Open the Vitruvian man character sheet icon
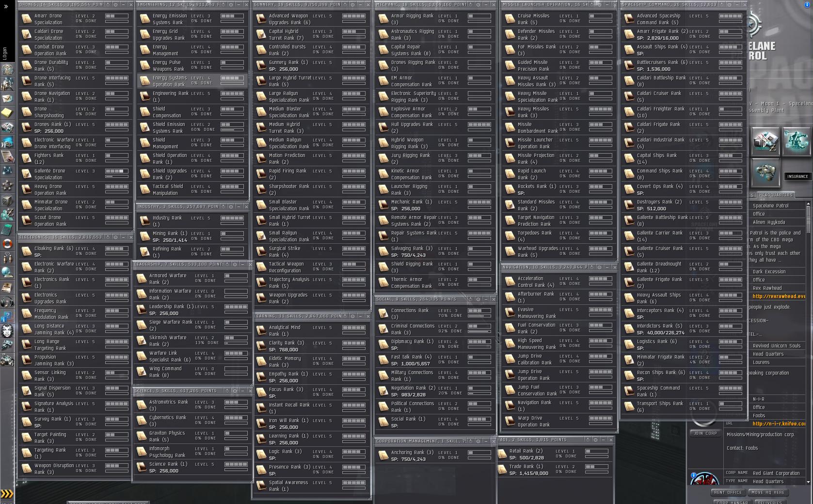813x504 pixels. 7,69
